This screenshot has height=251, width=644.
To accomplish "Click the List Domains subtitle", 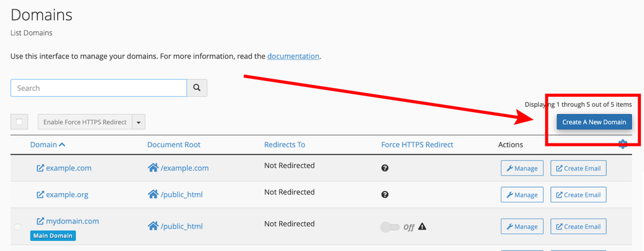I will tap(31, 33).
